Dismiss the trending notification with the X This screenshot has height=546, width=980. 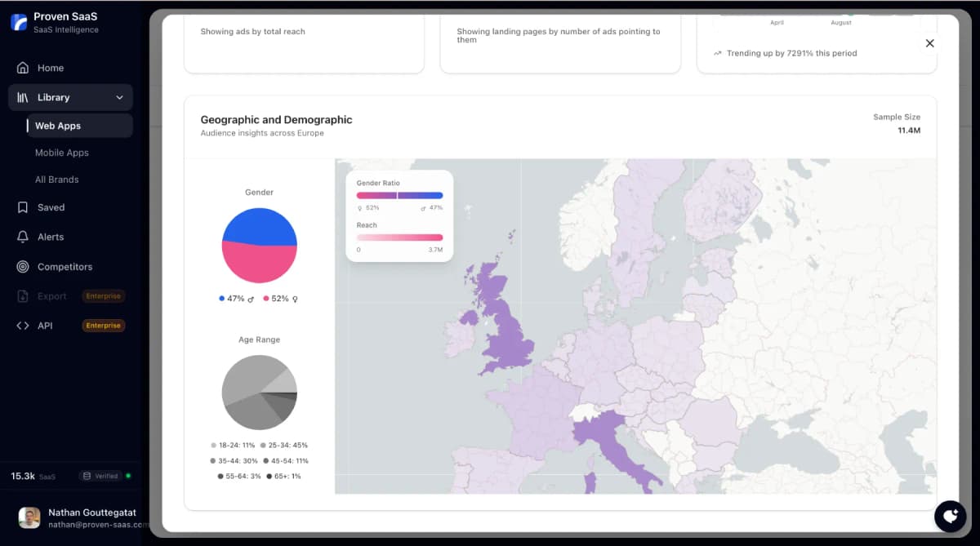pos(929,42)
